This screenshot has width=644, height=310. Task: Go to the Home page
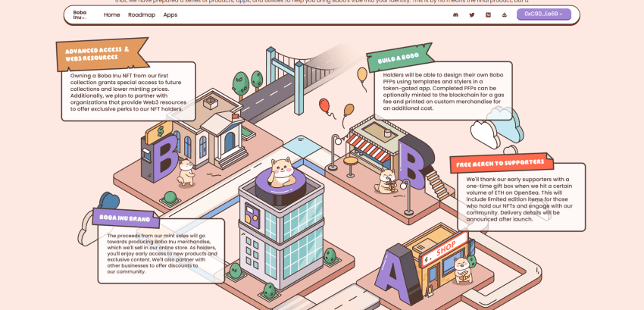111,15
